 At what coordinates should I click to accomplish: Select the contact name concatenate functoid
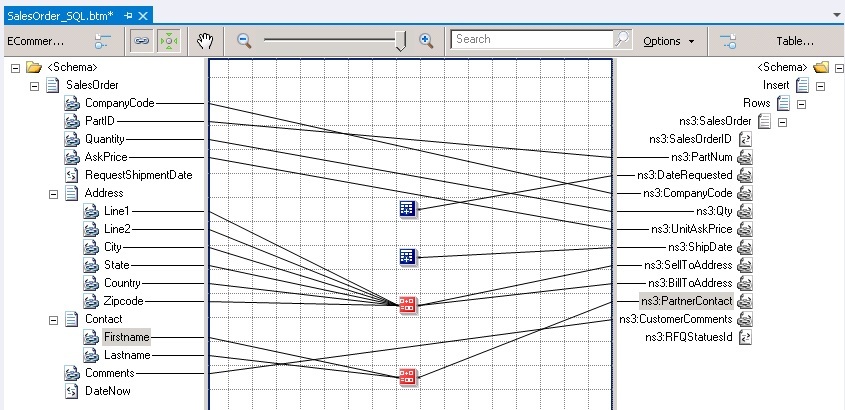point(407,376)
